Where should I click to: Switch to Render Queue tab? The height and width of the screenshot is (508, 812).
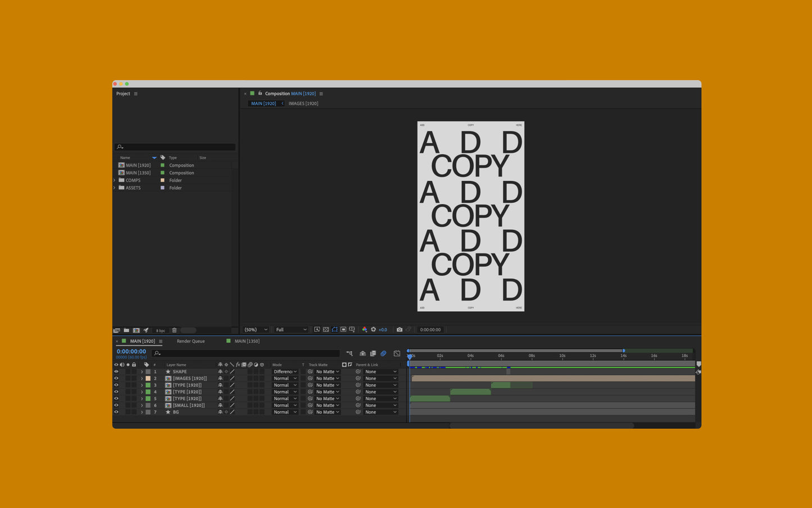point(190,341)
